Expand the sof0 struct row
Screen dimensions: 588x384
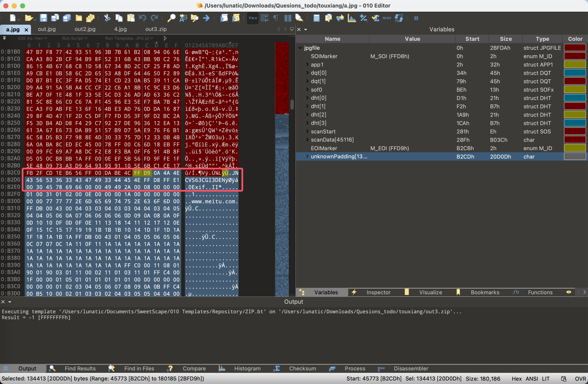coord(307,89)
